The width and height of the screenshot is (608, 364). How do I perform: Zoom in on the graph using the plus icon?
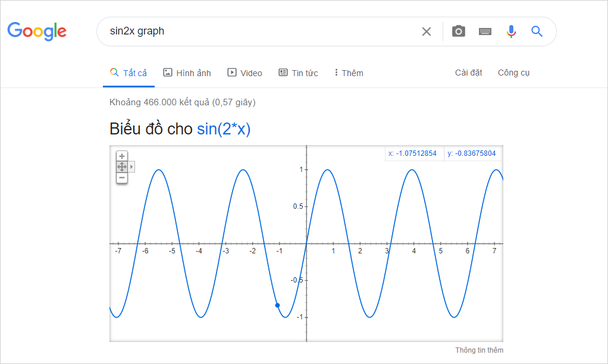(121, 155)
